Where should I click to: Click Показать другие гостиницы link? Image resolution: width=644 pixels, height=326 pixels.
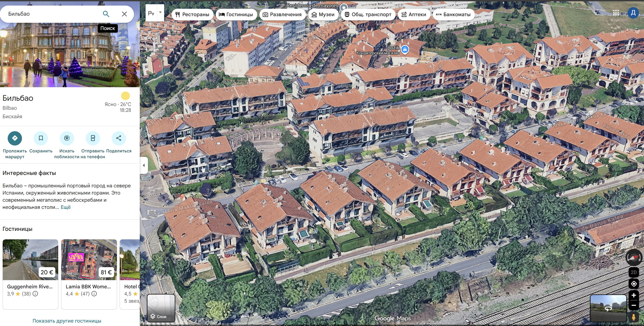point(67,321)
